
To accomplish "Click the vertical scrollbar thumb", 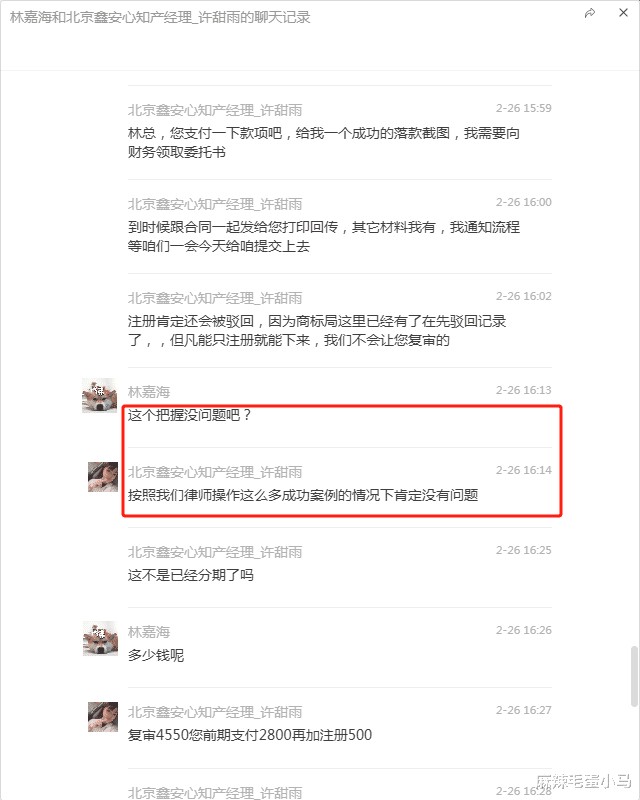I will click(634, 676).
